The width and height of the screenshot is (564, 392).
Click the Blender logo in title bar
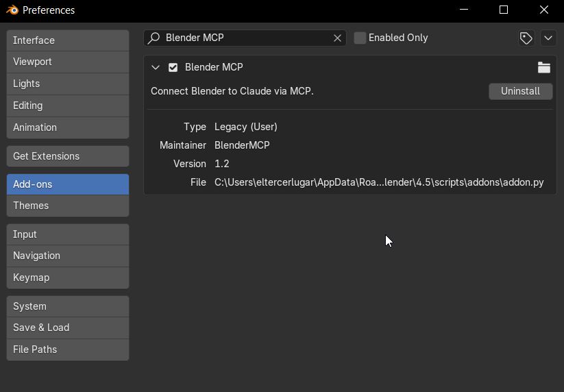[12, 10]
